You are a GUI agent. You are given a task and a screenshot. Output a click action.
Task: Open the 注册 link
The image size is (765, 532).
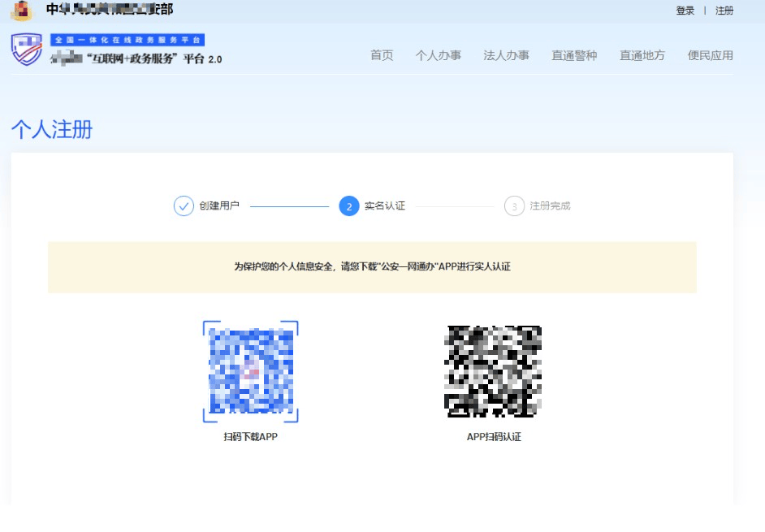724,11
